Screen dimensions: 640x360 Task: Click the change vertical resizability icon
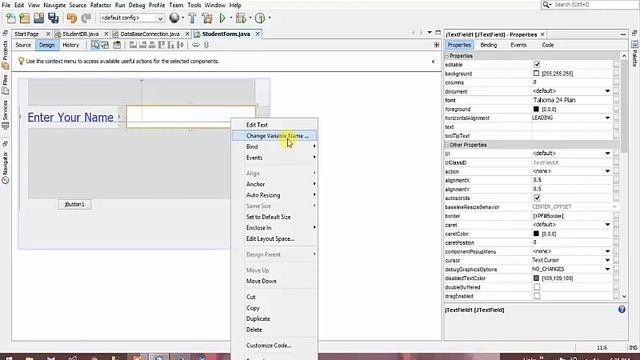[206, 45]
